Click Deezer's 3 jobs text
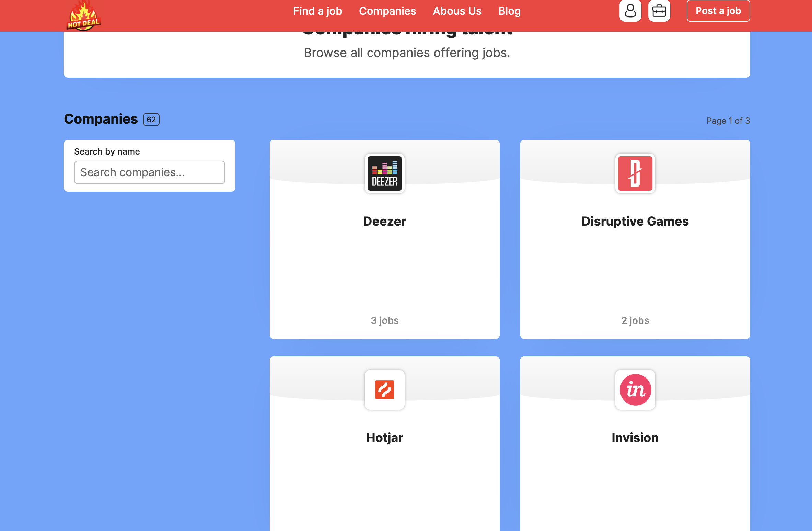The width and height of the screenshot is (812, 531). tap(384, 320)
